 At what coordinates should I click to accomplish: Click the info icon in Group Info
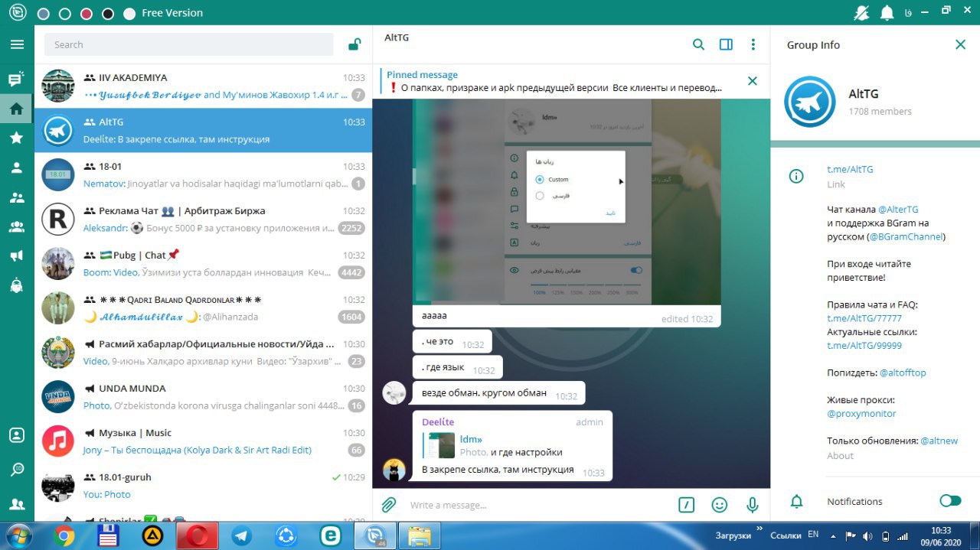pos(796,177)
